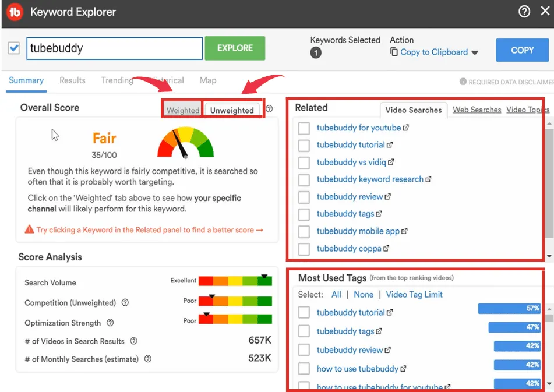This screenshot has height=392, width=554.
Task: Click the help icon beside Unweighted tab
Action: tap(269, 109)
